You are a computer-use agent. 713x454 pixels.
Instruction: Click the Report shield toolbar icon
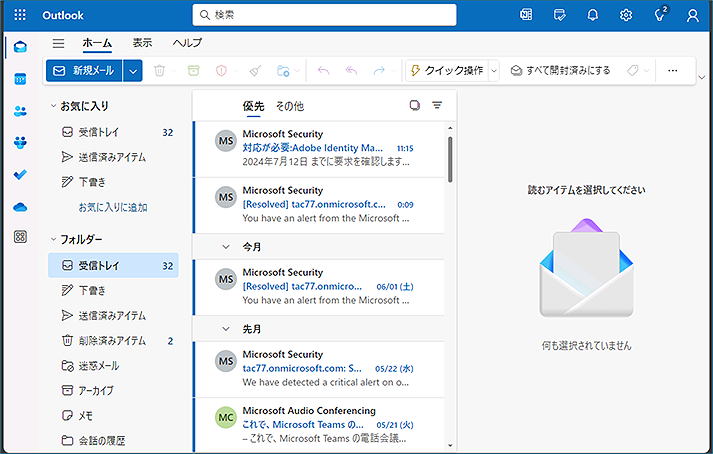click(x=221, y=71)
